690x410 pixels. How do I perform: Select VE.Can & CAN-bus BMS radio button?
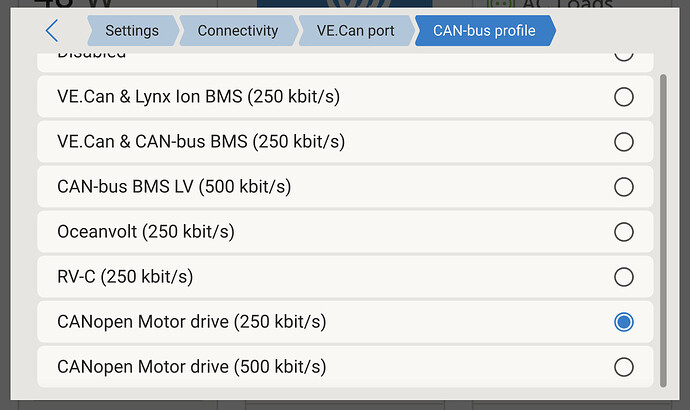click(x=624, y=142)
